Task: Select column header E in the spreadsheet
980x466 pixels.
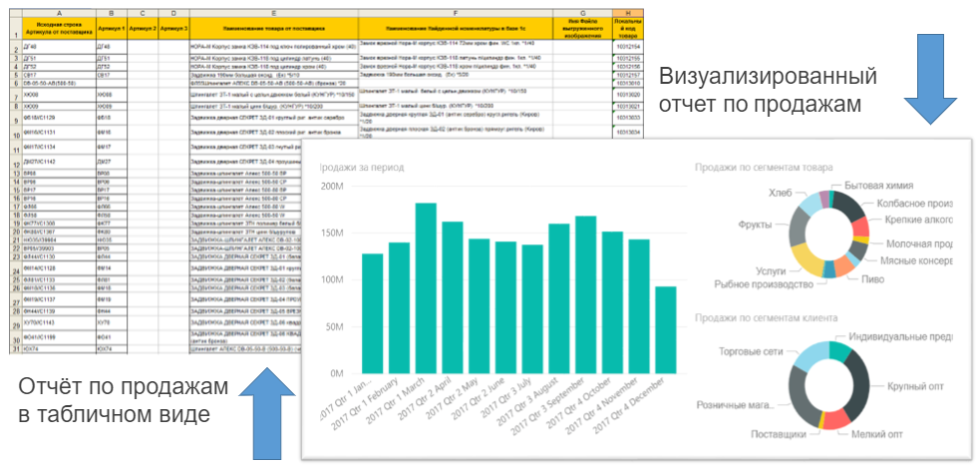Action: click(x=274, y=12)
